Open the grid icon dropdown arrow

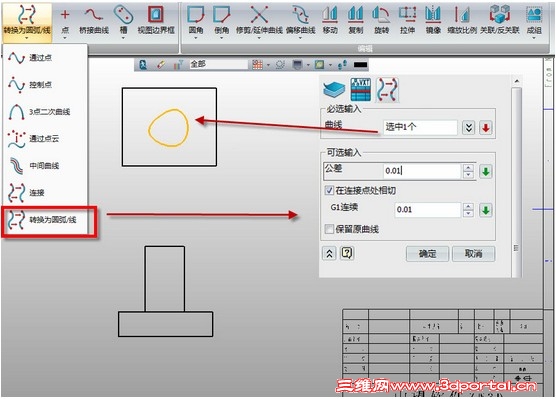coord(268,65)
